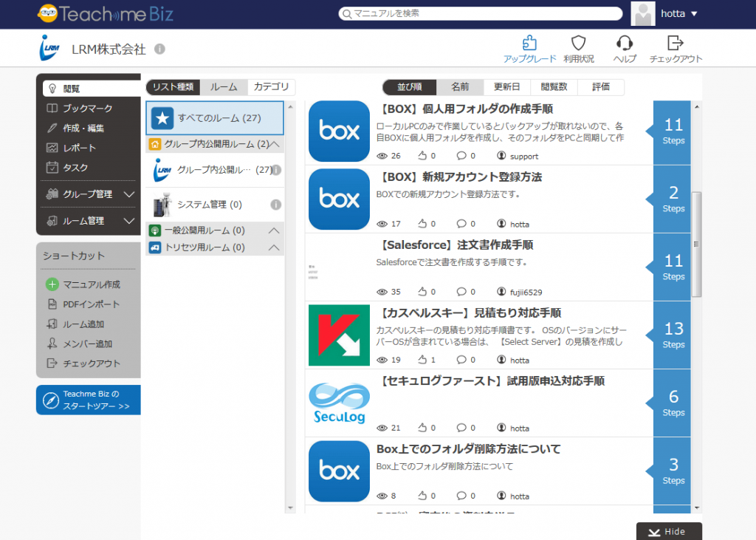The width and height of the screenshot is (756, 540).
Task: Click comment icon on フォルダ削除方法 manual
Action: click(x=461, y=496)
